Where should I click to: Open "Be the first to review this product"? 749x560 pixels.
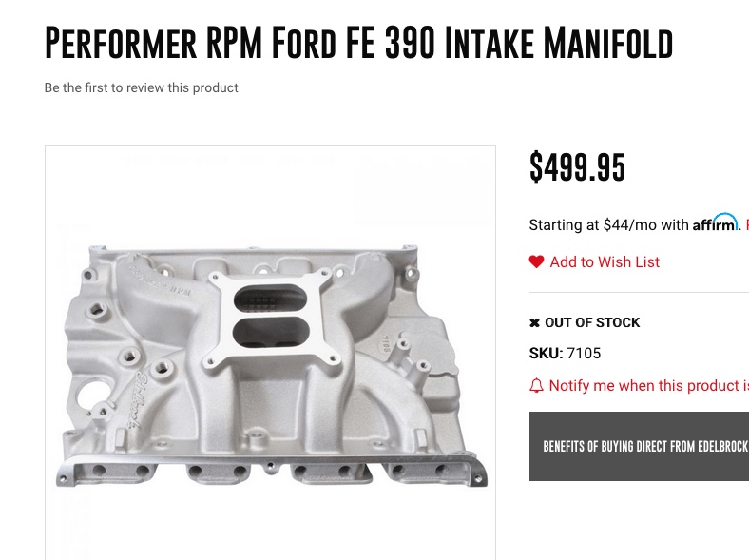pyautogui.click(x=141, y=88)
